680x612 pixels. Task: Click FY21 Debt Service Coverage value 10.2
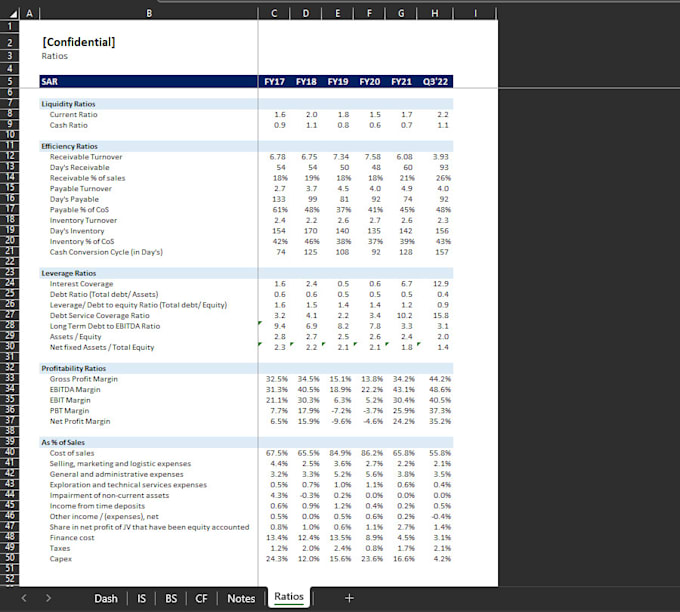pyautogui.click(x=404, y=315)
